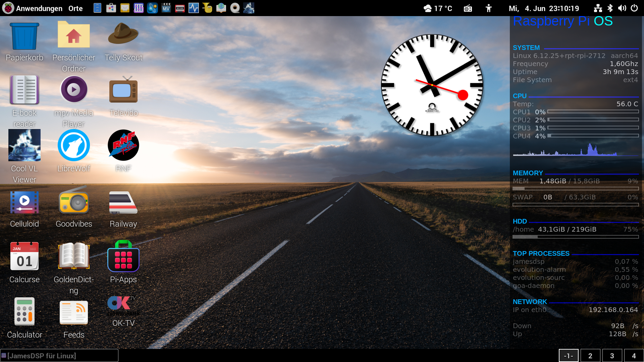Click the 17 °C weather indicator
The width and height of the screenshot is (644, 362).
pyautogui.click(x=438, y=8)
